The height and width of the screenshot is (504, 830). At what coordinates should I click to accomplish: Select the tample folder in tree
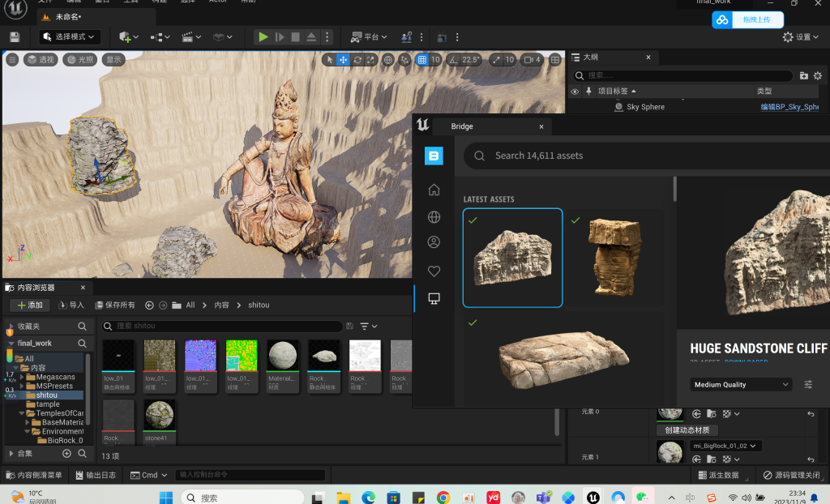pos(48,404)
